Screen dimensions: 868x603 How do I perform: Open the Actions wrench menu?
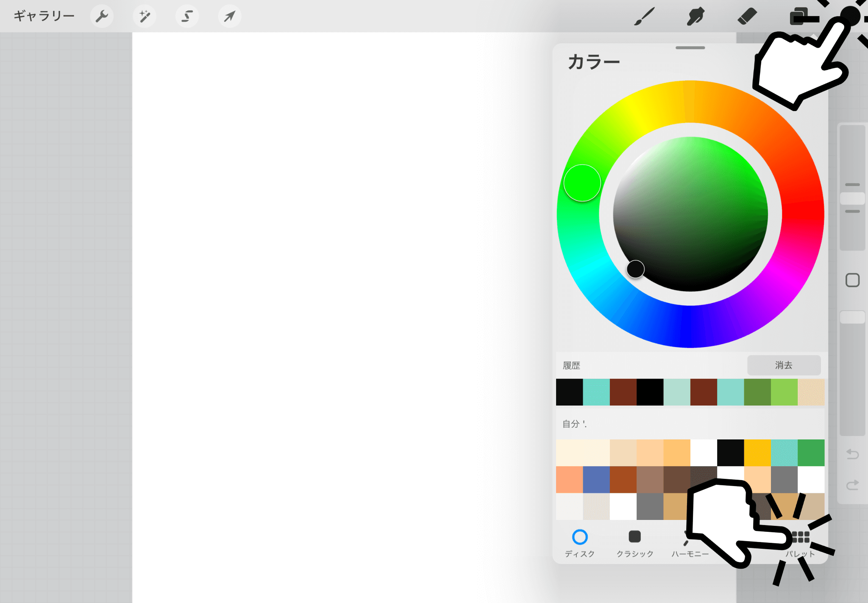pyautogui.click(x=102, y=17)
